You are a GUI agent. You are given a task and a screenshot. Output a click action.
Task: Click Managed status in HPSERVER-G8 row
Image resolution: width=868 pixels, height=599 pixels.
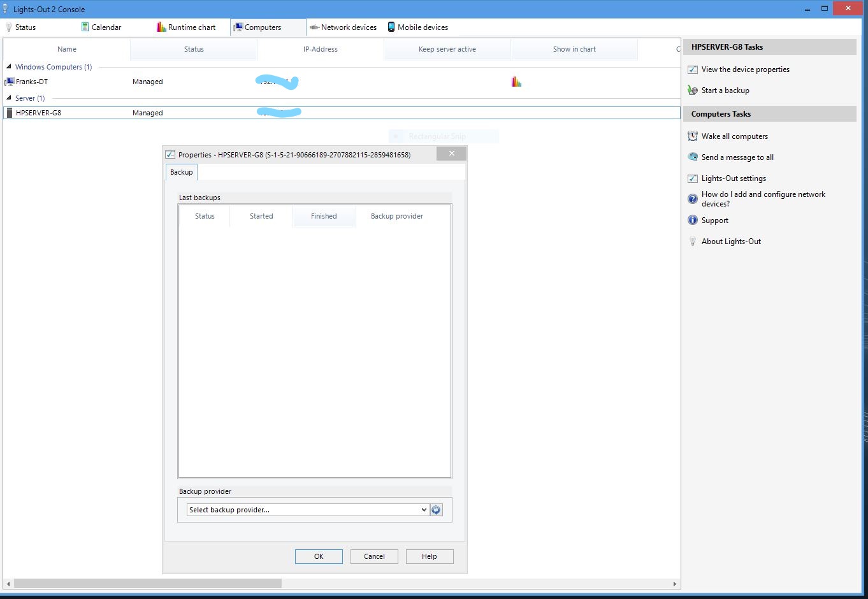tap(148, 113)
